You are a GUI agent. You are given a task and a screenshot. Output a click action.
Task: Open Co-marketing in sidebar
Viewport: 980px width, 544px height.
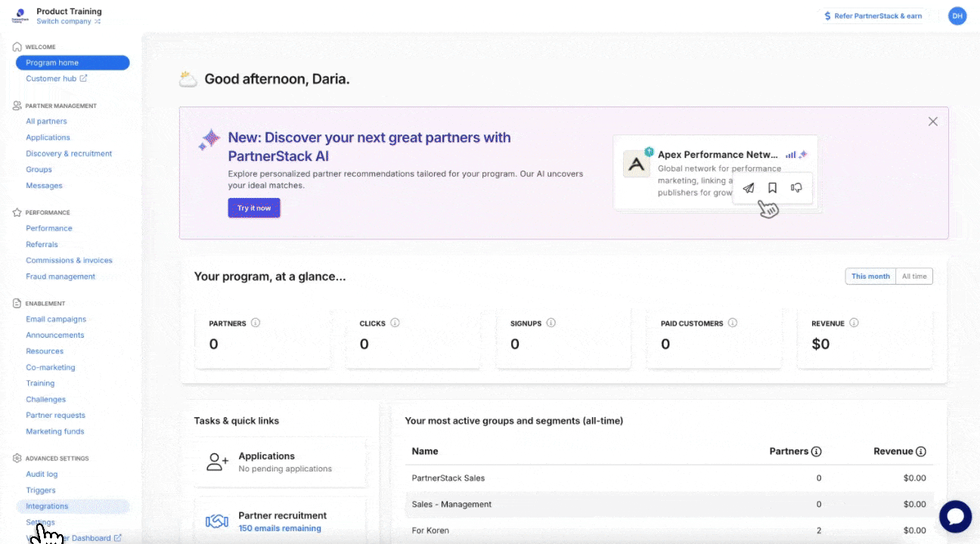point(51,367)
